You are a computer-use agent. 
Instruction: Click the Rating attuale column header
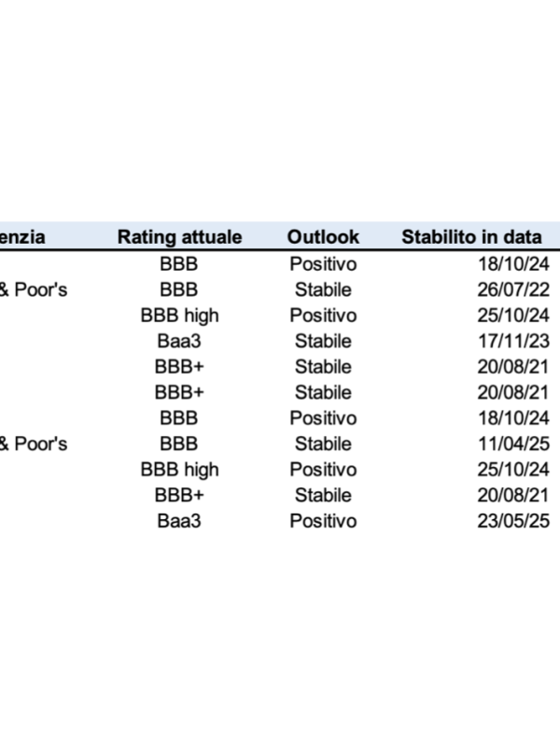(179, 237)
